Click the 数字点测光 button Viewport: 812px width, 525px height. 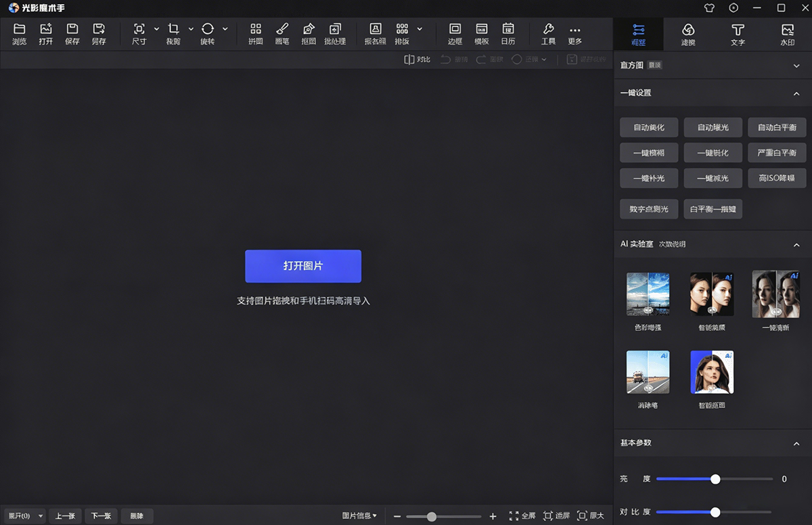pos(649,209)
